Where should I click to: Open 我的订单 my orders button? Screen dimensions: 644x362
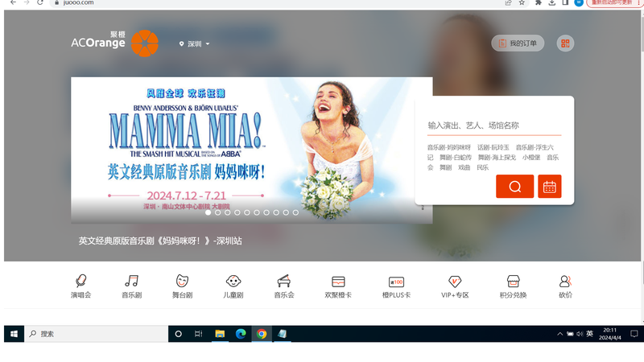pyautogui.click(x=518, y=43)
